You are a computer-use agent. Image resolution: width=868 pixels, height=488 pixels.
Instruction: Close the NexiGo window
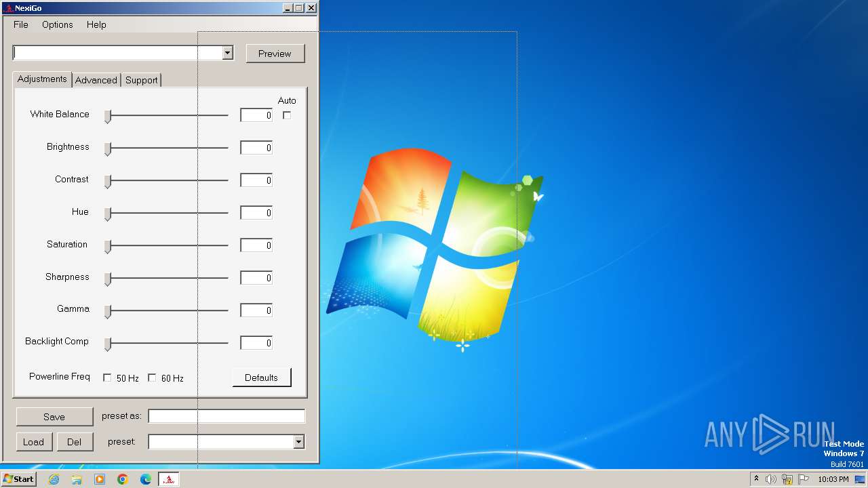pyautogui.click(x=311, y=8)
